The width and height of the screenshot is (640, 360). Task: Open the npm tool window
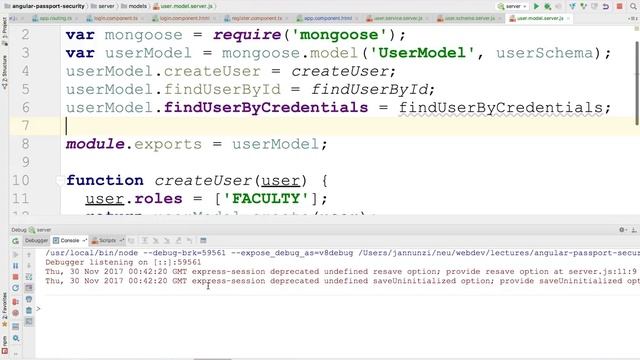click(x=4, y=344)
